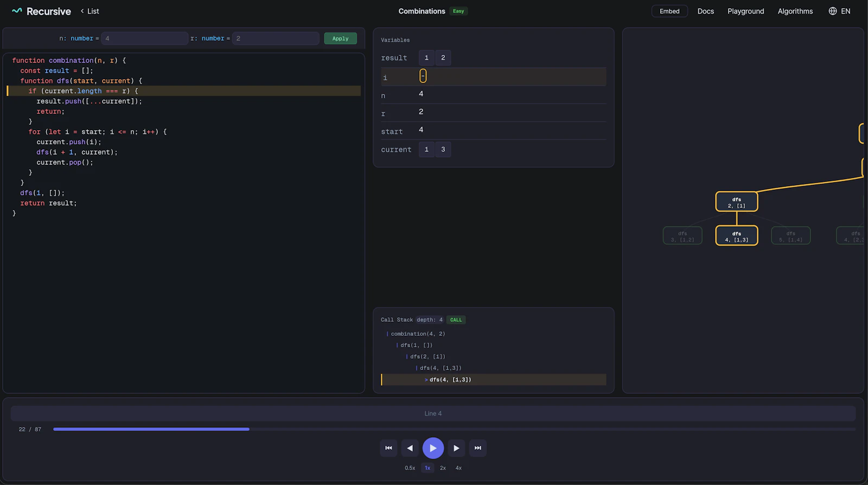The image size is (868, 485).
Task: Open the EN language selector
Action: pos(839,11)
